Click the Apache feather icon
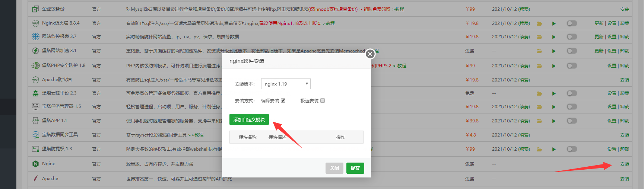644x189 pixels. coord(35,179)
